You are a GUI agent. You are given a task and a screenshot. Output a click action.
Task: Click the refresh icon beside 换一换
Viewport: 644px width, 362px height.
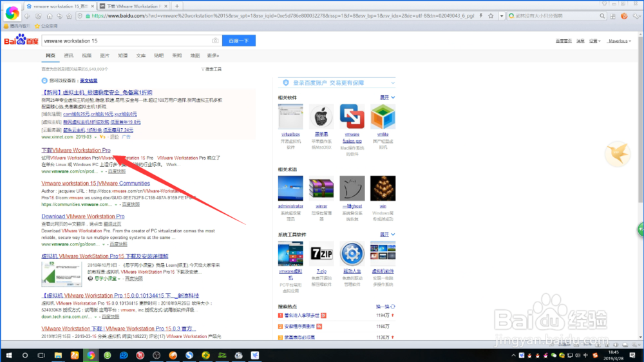point(393,307)
